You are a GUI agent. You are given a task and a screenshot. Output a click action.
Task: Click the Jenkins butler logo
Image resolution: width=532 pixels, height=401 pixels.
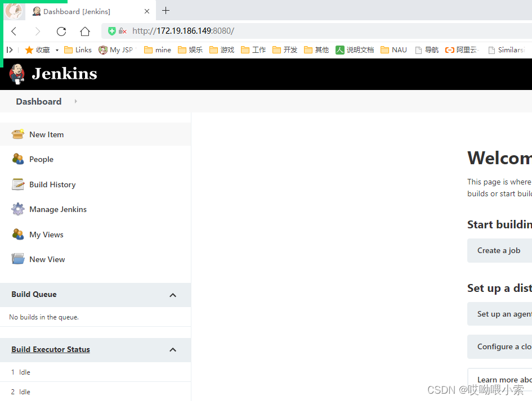tap(17, 74)
